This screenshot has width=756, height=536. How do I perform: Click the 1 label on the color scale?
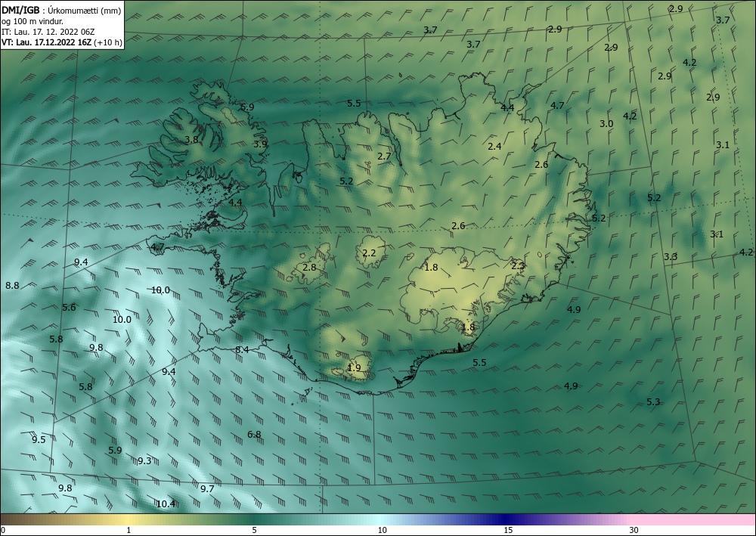coord(129,531)
